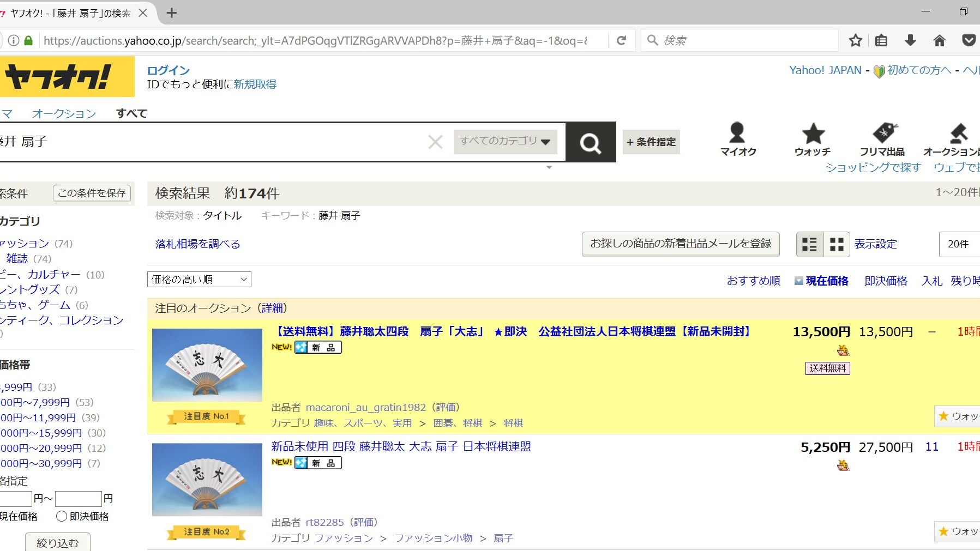The height and width of the screenshot is (551, 980).
Task: Expand the small arrow below search bar
Action: click(549, 167)
